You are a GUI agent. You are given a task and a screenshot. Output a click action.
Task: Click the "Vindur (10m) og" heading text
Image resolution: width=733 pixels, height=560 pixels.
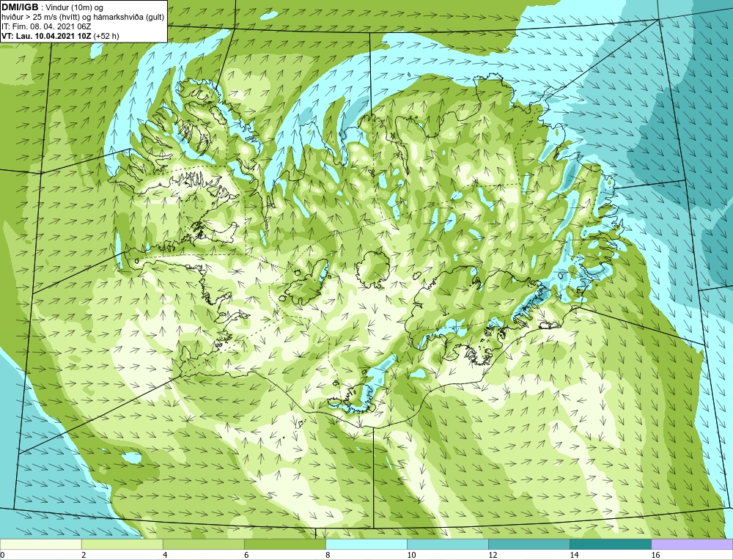click(x=75, y=8)
